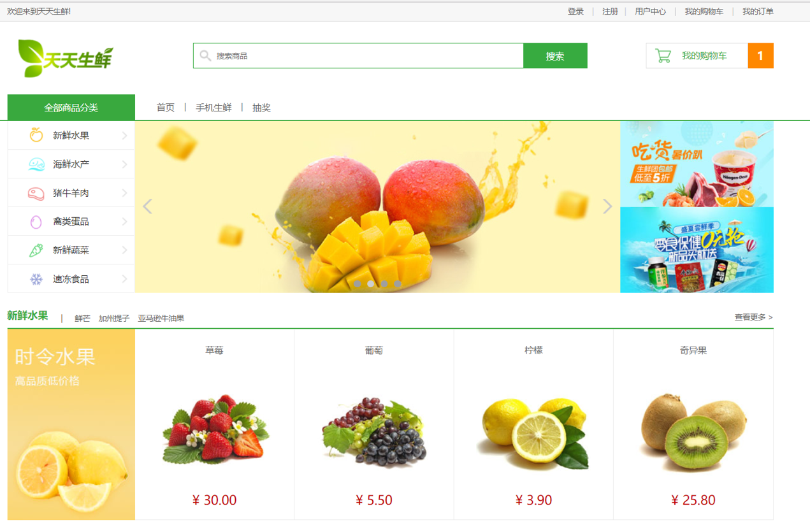
Task: Select the 速冻食品 snowflake category icon
Action: point(36,279)
